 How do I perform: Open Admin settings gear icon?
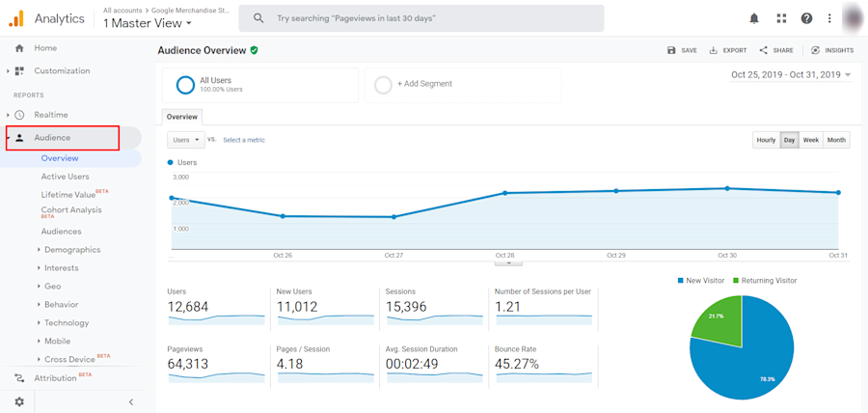19,402
